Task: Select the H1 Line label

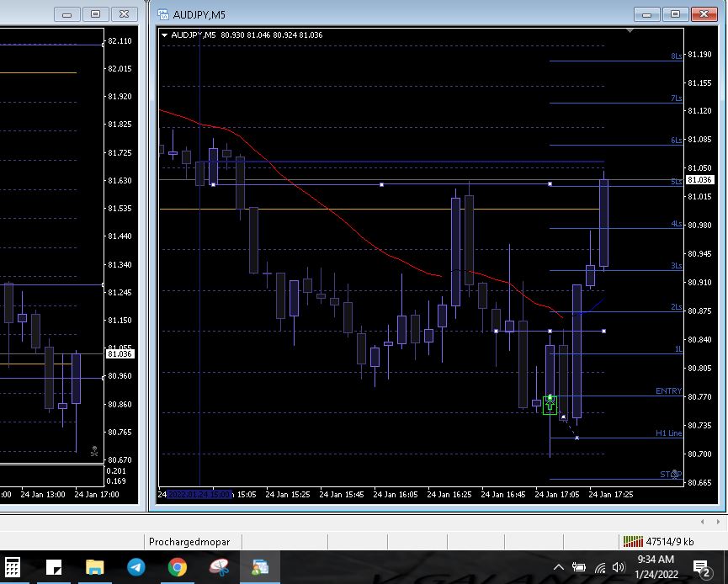Action: [668, 433]
